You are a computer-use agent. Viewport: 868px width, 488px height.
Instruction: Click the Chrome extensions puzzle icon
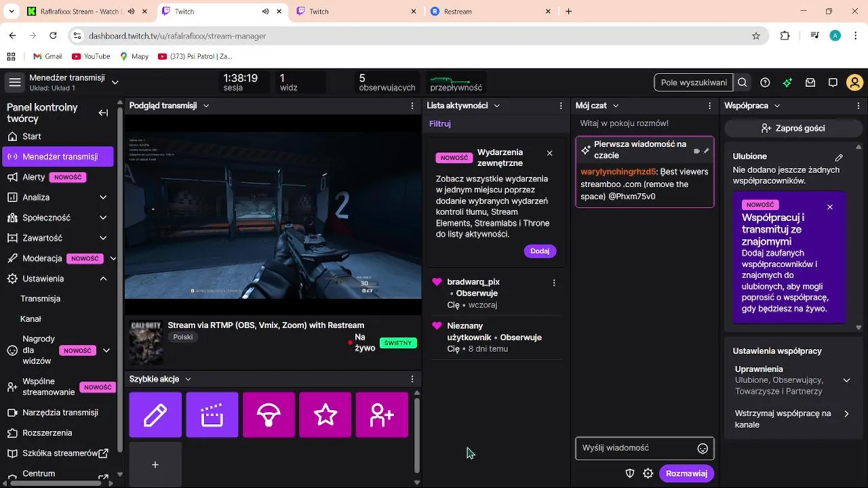785,36
